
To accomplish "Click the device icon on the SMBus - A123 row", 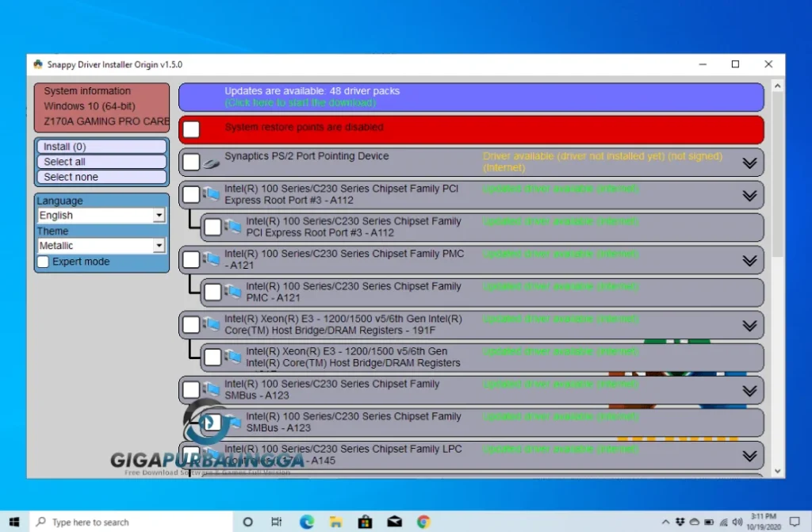I will coord(209,389).
